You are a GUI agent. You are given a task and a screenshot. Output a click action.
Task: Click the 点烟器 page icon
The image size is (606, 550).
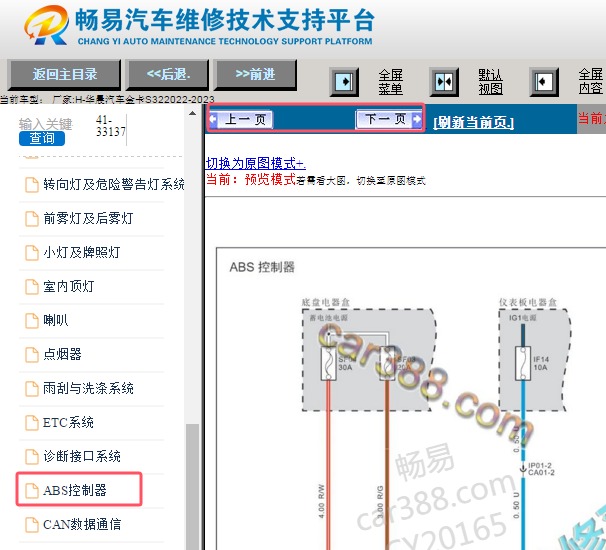32,354
